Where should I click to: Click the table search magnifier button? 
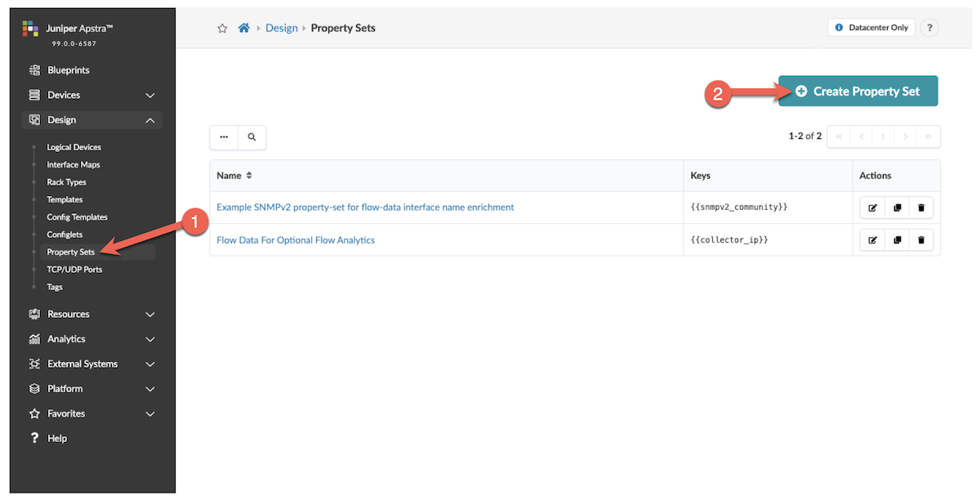[252, 137]
